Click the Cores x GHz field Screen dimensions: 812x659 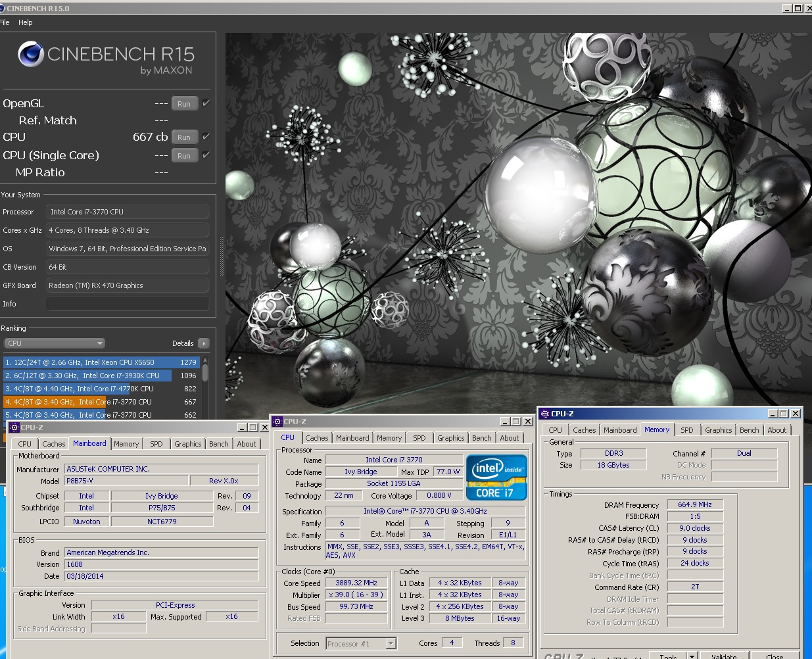(x=128, y=230)
